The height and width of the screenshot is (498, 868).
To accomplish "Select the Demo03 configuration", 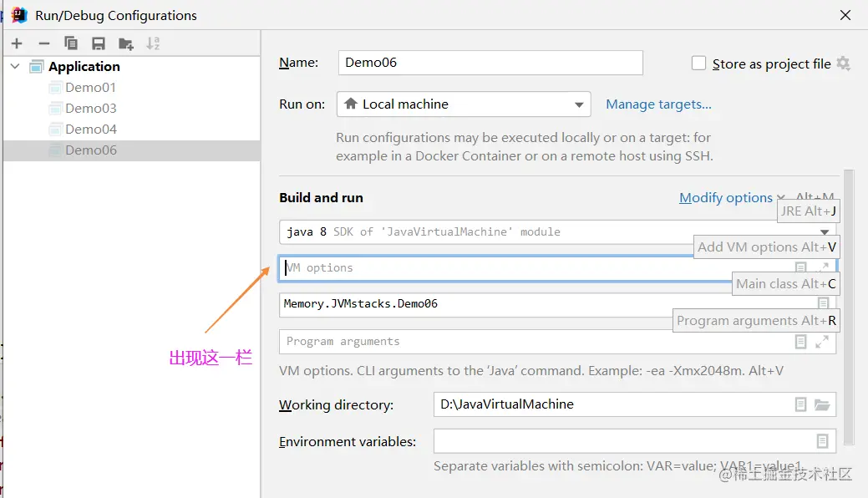I will click(91, 109).
